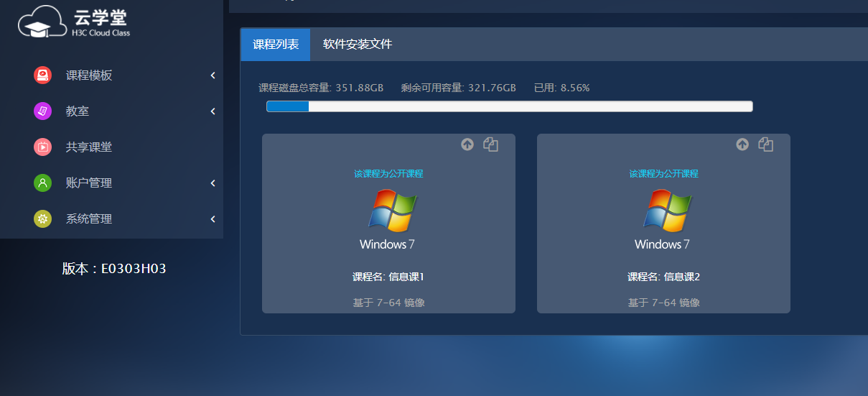Viewport: 868px width, 396px height.
Task: Switch to the 课程列表 tab
Action: point(276,45)
